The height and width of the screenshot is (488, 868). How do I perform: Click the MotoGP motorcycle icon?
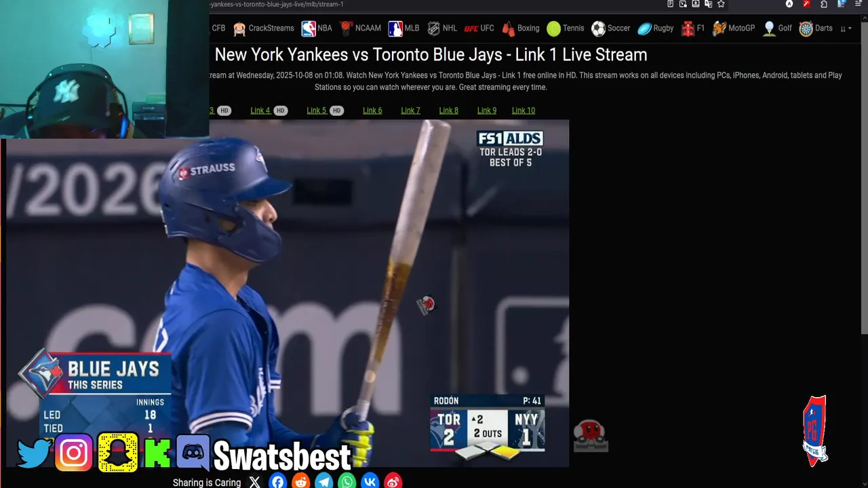(719, 28)
